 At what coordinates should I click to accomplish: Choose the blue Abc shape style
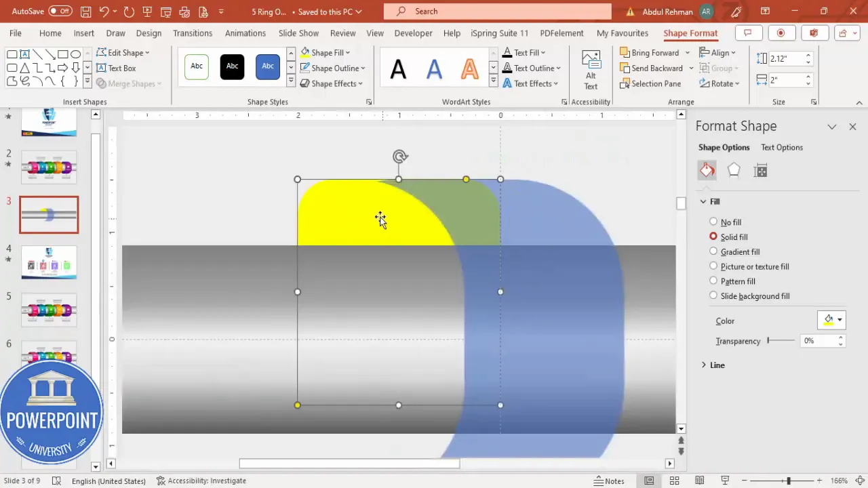tap(268, 66)
